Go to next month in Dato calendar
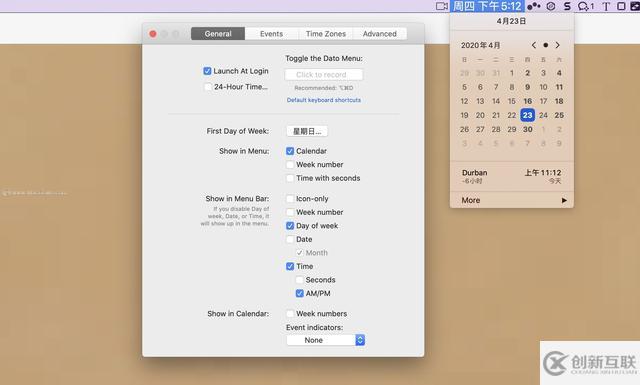The image size is (640, 385). (558, 45)
